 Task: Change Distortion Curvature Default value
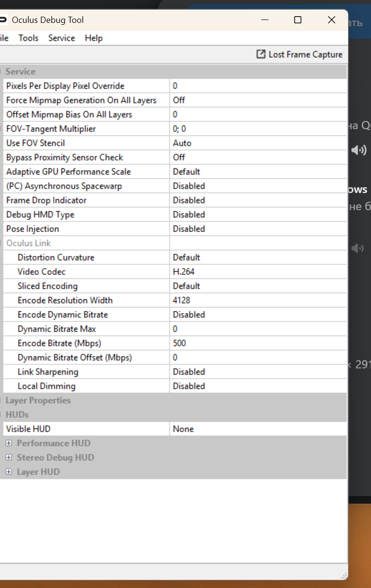point(258,257)
